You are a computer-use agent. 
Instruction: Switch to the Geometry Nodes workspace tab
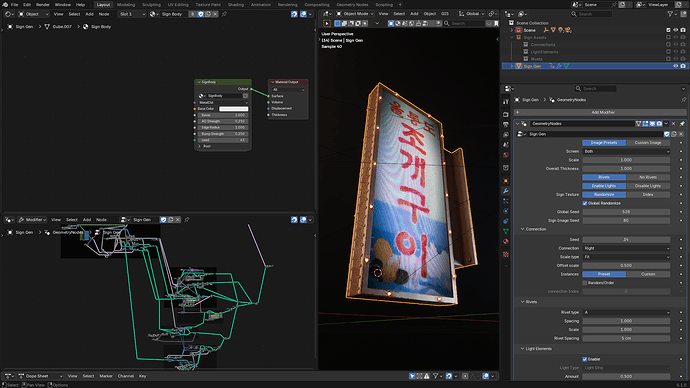pyautogui.click(x=352, y=4)
